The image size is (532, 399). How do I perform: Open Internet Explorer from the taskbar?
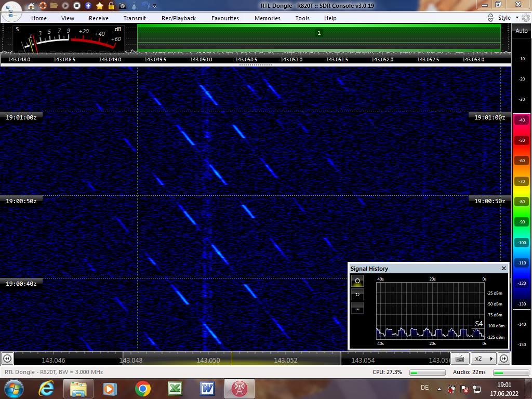pyautogui.click(x=46, y=389)
